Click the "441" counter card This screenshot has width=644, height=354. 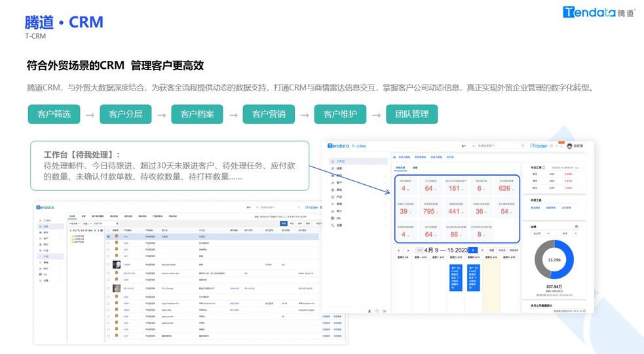coord(455,209)
